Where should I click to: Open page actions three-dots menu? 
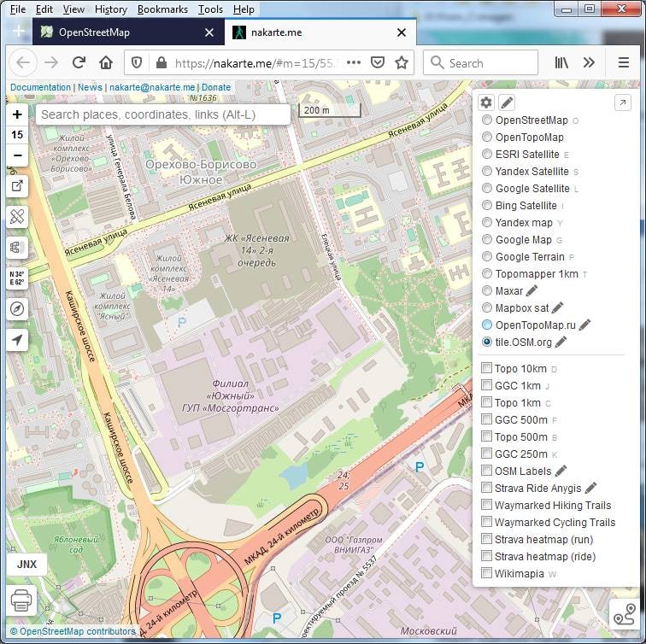click(354, 63)
